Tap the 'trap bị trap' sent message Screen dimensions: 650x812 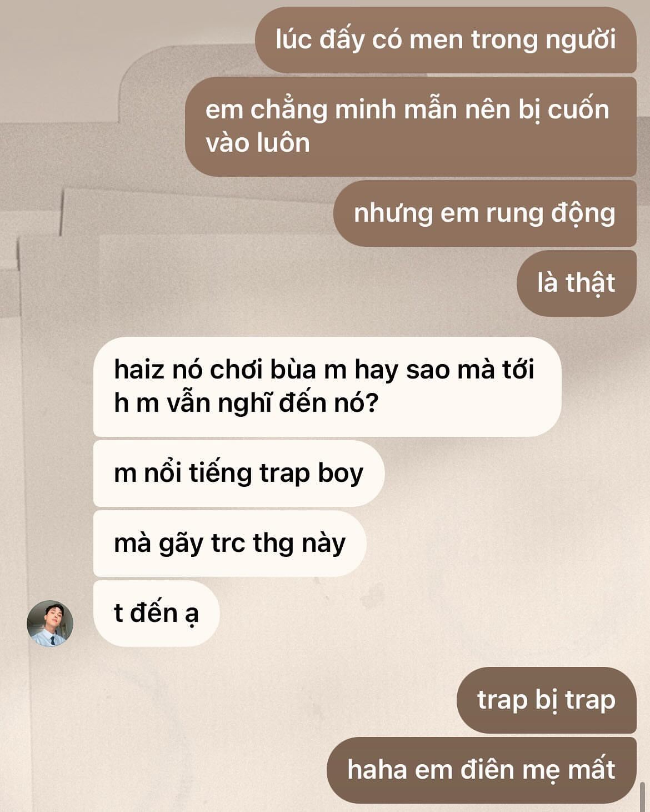(x=546, y=700)
